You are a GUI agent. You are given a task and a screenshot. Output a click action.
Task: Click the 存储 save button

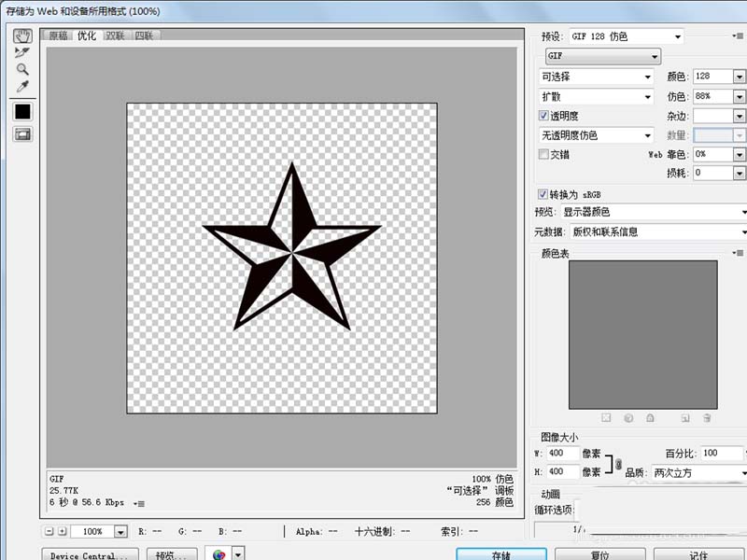501,554
